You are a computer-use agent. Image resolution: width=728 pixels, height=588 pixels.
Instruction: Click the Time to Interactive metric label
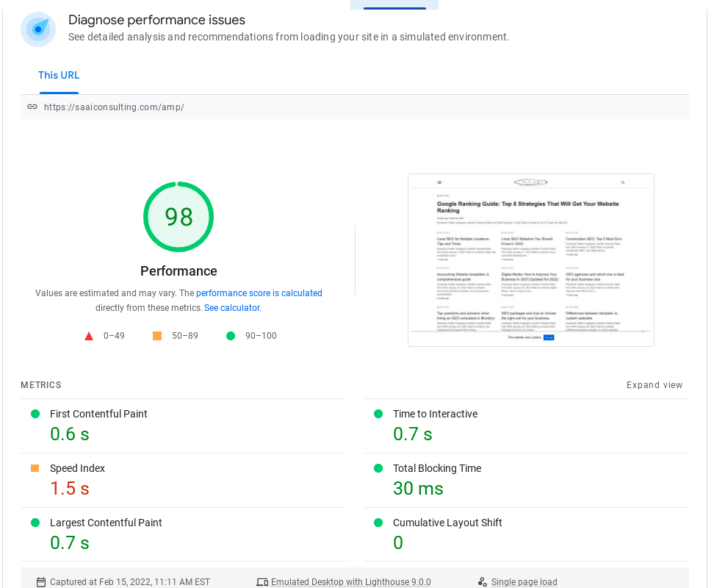[x=435, y=414]
